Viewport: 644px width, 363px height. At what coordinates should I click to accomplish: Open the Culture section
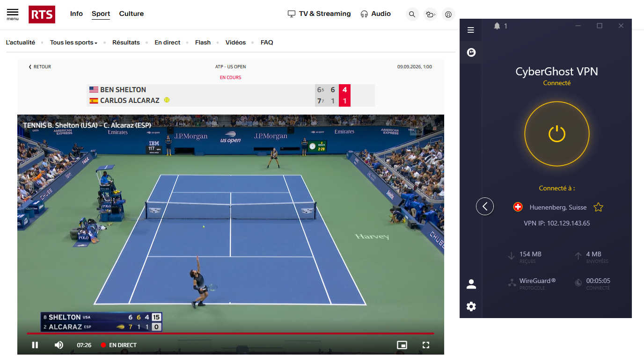click(132, 14)
